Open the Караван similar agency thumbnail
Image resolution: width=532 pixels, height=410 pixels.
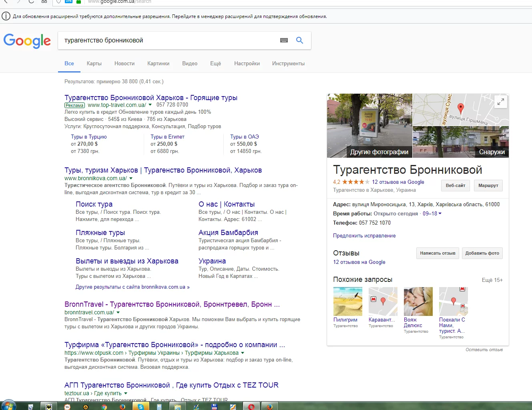(x=383, y=301)
